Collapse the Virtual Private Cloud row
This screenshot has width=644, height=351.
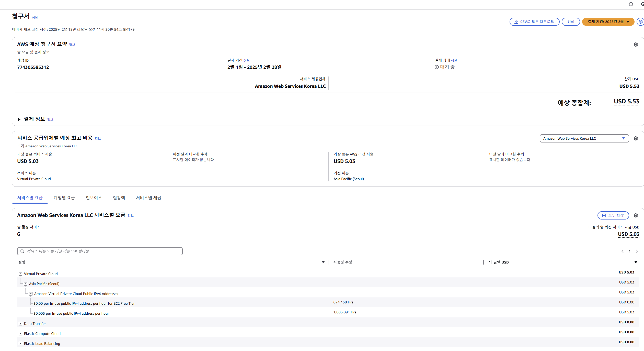(20, 274)
